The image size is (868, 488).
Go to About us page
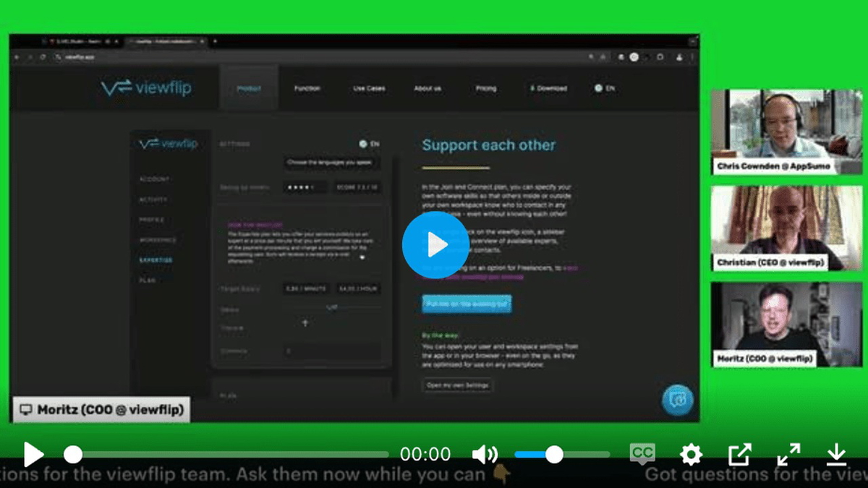[427, 88]
